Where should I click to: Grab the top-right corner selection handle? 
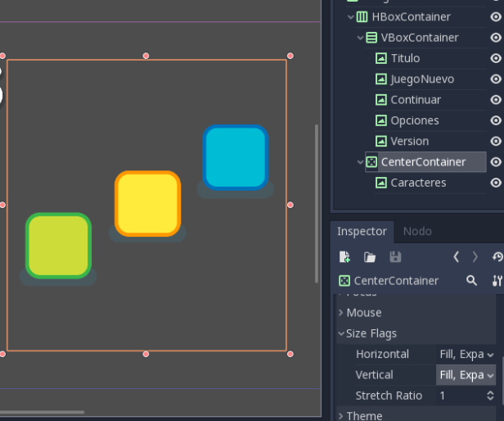coord(290,56)
